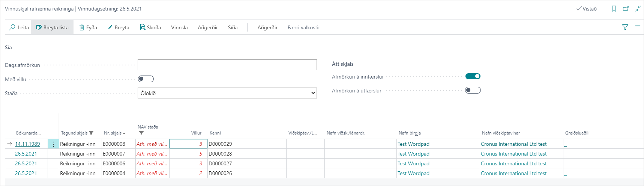The width and height of the screenshot is (644, 186).
Task: Disable Afmörkun á innfærslur toggle
Action: (x=473, y=76)
